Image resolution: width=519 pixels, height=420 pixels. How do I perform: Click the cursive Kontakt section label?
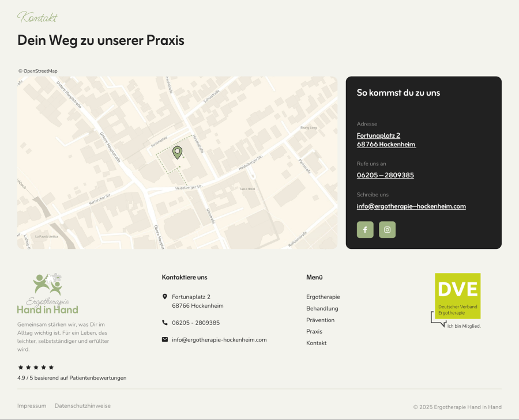pos(37,17)
